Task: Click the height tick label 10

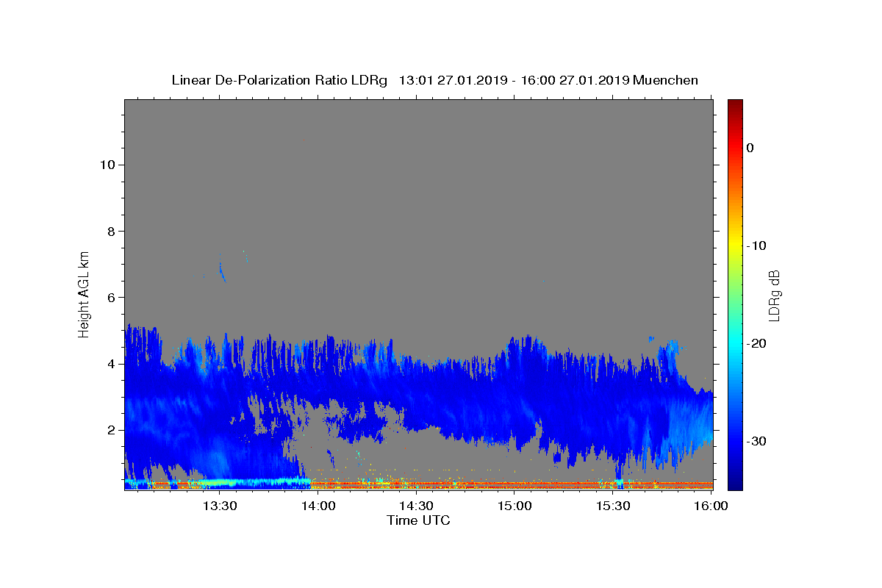Action: [107, 165]
